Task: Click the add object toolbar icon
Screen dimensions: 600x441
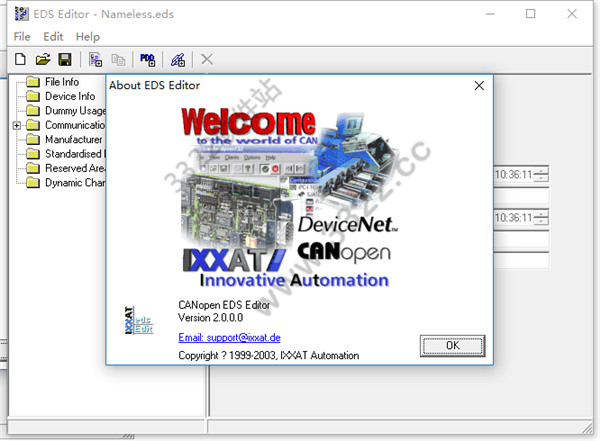Action: [95, 60]
